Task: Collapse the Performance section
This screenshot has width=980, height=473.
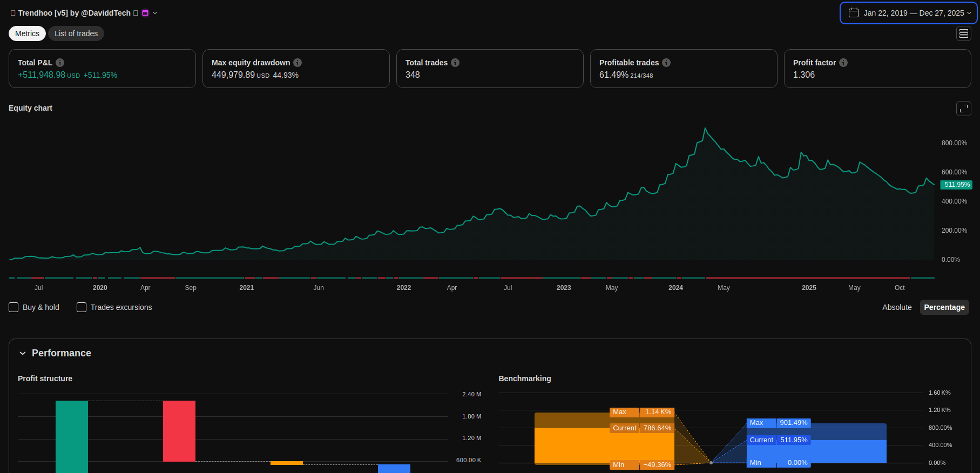Action: click(x=23, y=353)
